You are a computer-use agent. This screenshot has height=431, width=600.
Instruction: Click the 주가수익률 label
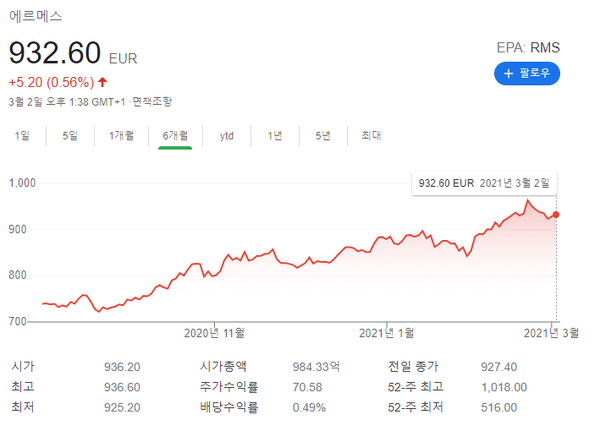[x=229, y=387]
